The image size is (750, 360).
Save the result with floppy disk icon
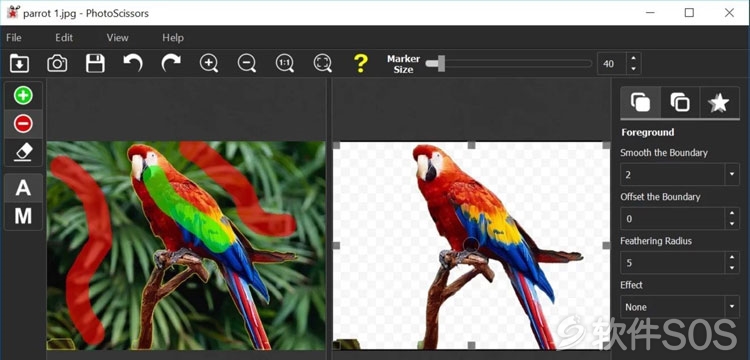click(95, 63)
